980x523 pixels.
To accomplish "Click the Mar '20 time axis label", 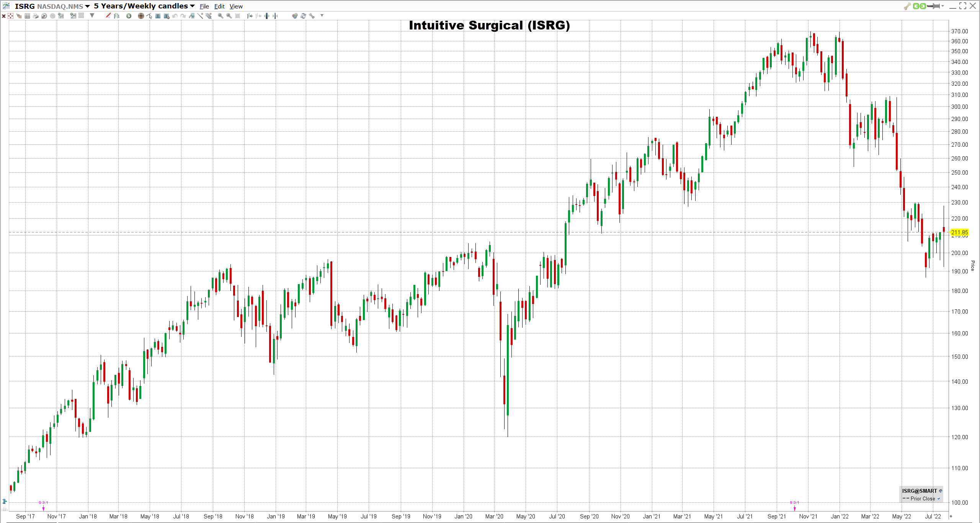I will [x=494, y=516].
